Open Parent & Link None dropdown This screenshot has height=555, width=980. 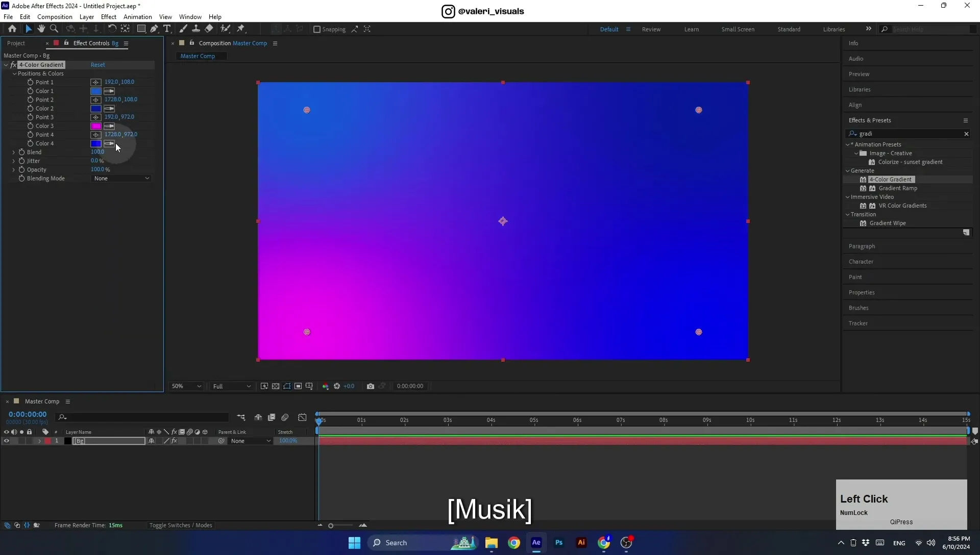coord(250,441)
